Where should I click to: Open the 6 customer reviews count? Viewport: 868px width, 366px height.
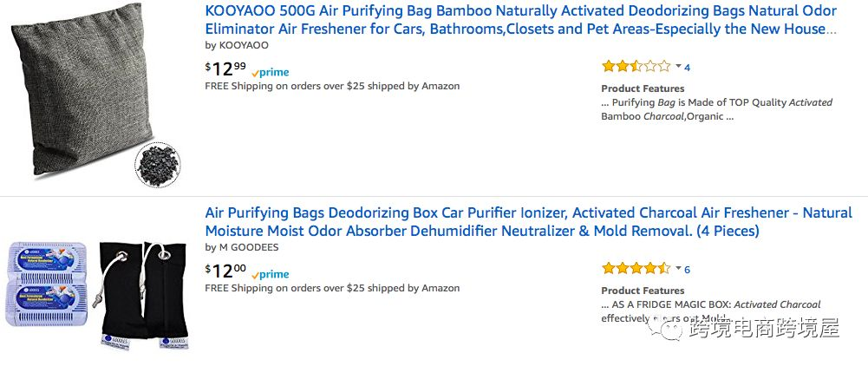tap(688, 270)
